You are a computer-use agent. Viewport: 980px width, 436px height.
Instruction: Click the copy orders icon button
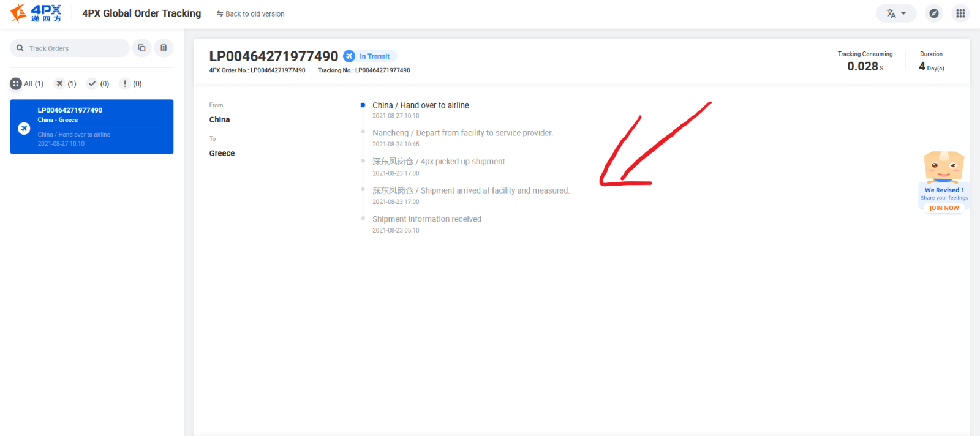pyautogui.click(x=141, y=48)
